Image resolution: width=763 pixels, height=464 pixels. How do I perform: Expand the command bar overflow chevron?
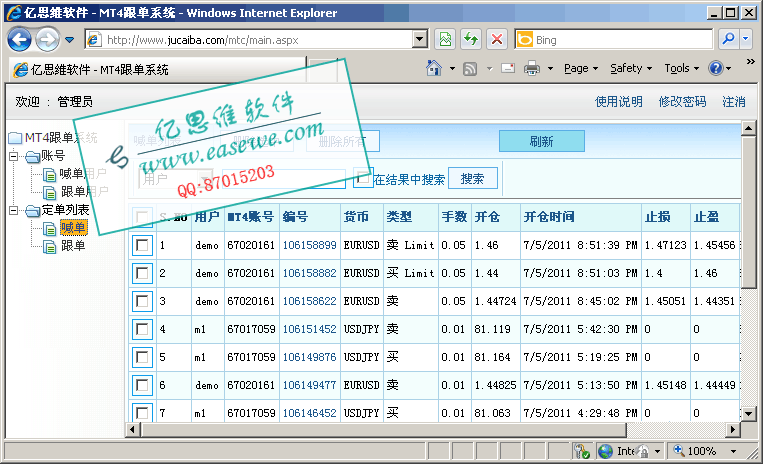pos(750,62)
